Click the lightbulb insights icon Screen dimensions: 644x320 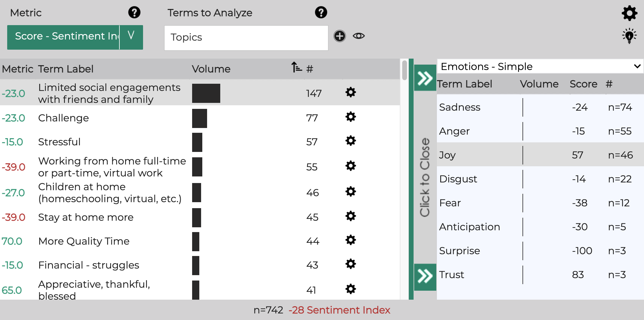[x=629, y=36]
